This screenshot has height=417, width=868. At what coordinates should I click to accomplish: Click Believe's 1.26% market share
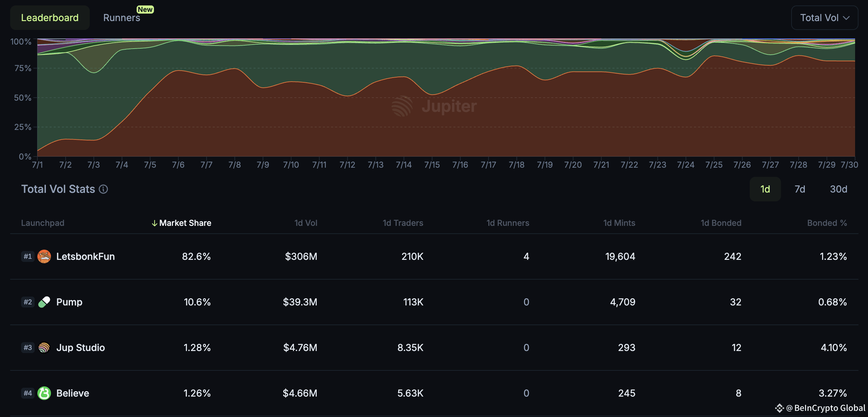pos(197,393)
